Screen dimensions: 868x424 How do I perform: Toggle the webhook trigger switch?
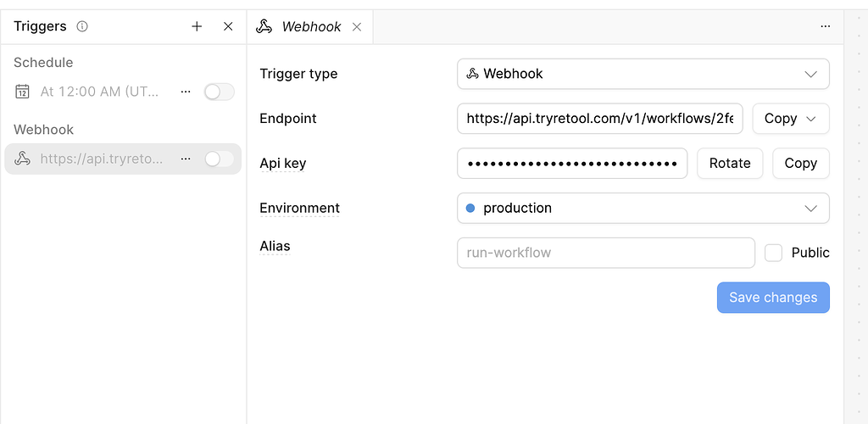[x=220, y=159]
